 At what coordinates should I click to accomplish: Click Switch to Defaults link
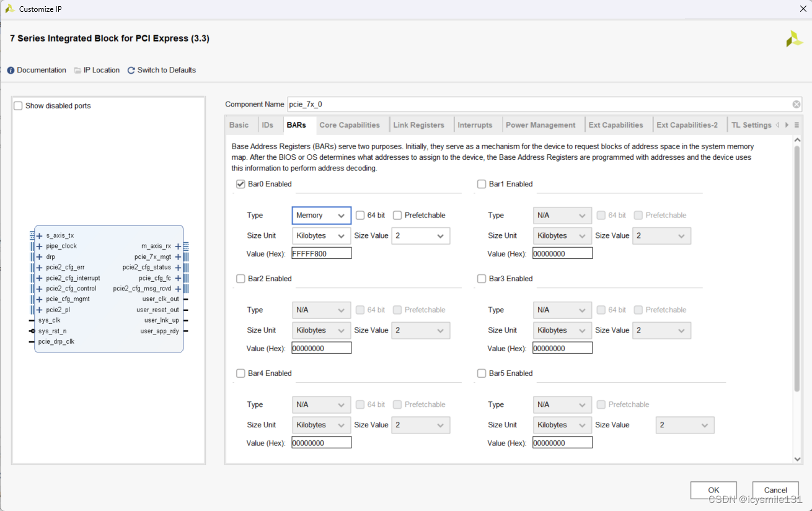pos(167,71)
